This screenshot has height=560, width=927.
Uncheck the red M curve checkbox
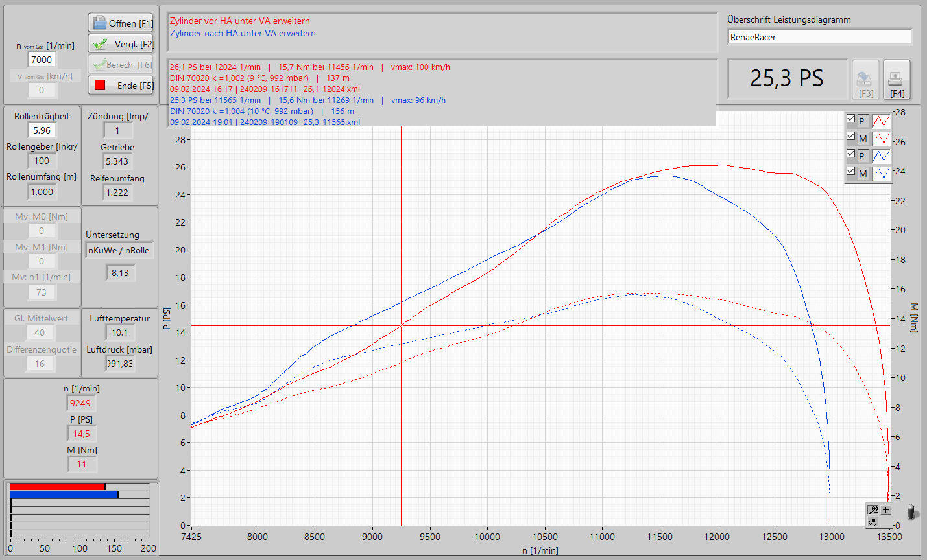tap(850, 137)
